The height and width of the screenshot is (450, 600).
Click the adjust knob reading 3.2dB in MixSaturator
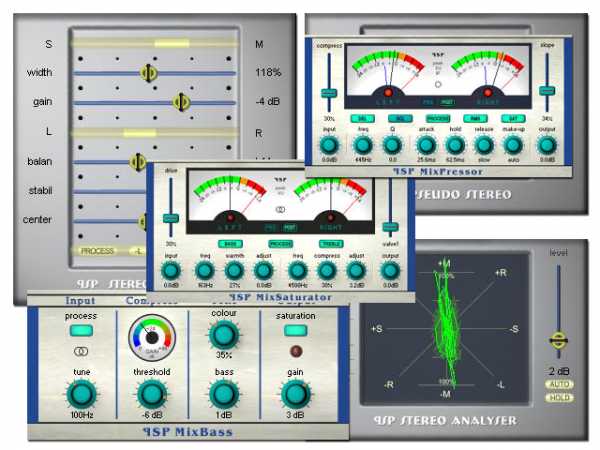pyautogui.click(x=356, y=271)
